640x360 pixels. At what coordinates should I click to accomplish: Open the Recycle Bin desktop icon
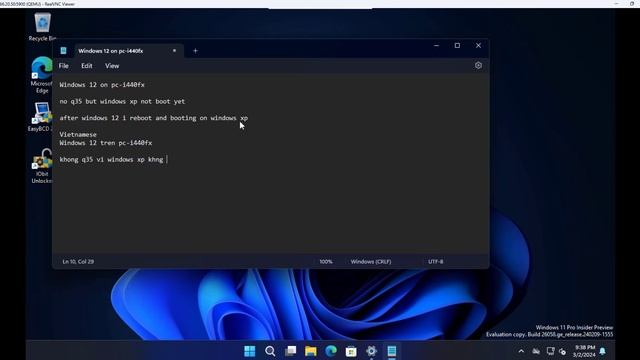coord(42,27)
